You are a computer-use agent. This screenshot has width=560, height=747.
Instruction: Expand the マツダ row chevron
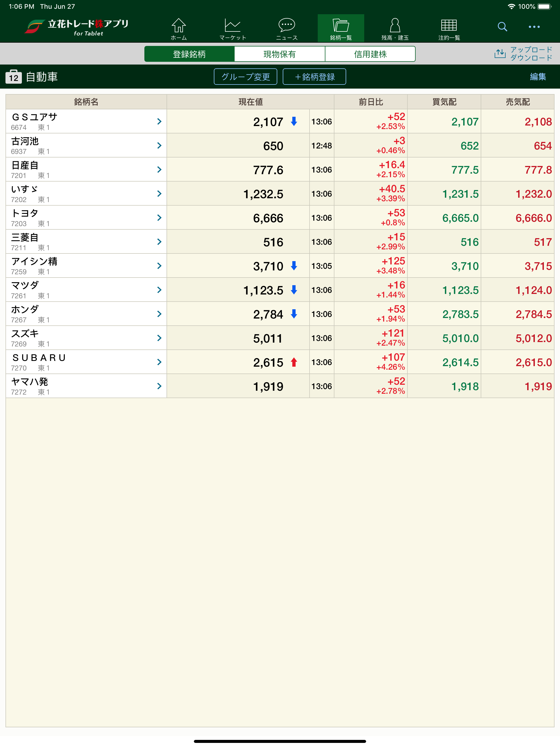[x=159, y=290]
